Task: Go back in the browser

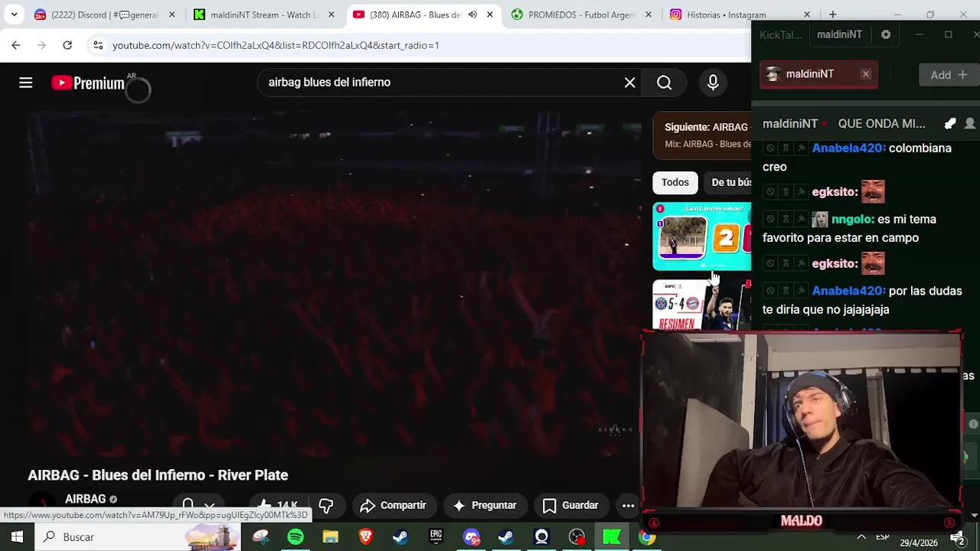Action: [x=16, y=45]
